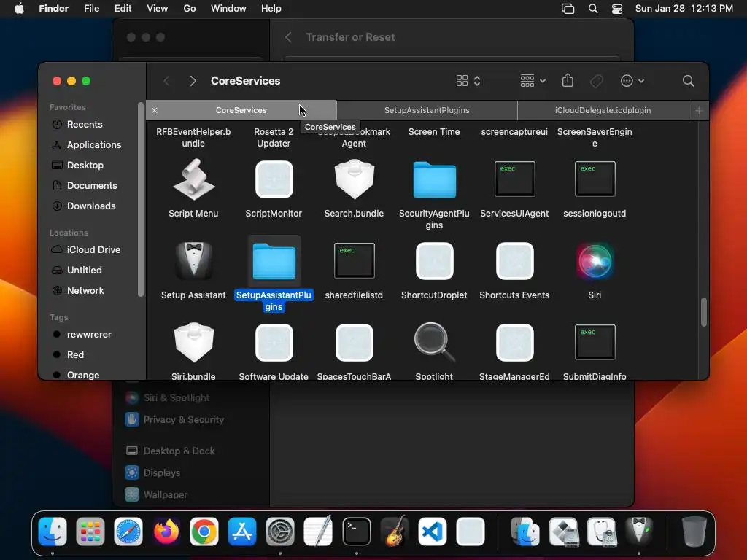Image resolution: width=747 pixels, height=560 pixels.
Task: Select the Spotlight magnifier app icon
Action: (x=434, y=342)
